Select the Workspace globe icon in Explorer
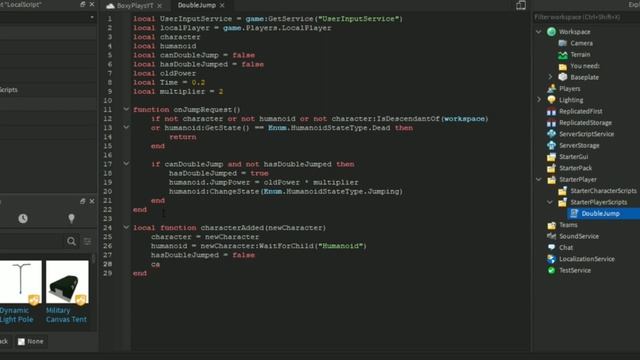640x360 pixels. point(551,32)
